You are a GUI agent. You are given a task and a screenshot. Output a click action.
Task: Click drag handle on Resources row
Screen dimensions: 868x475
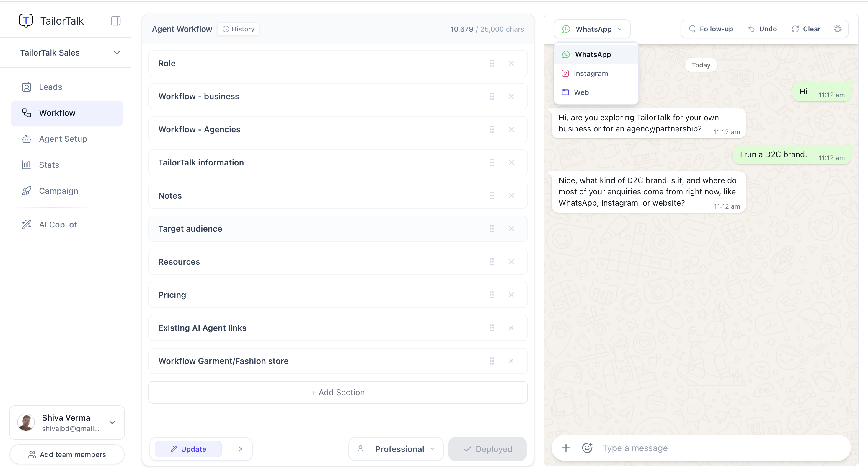(492, 262)
